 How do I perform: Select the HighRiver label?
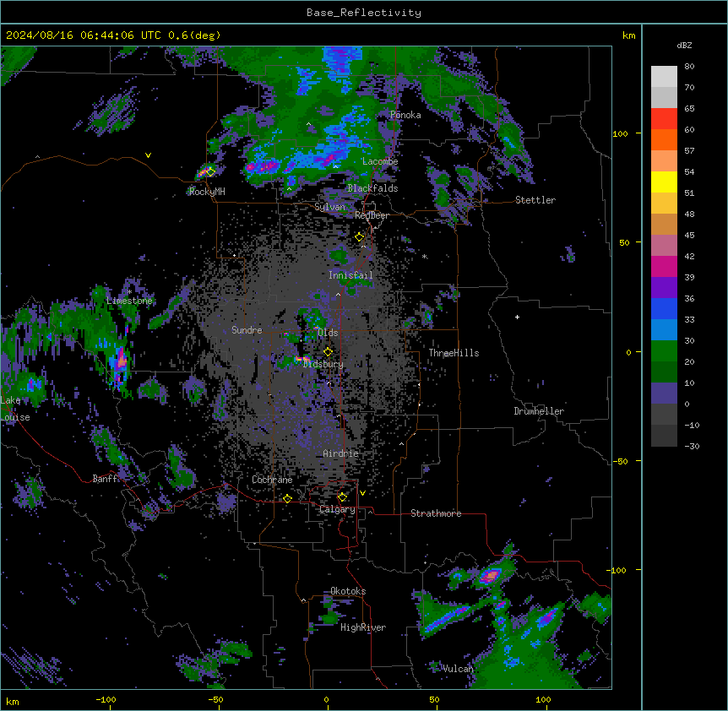pyautogui.click(x=363, y=627)
